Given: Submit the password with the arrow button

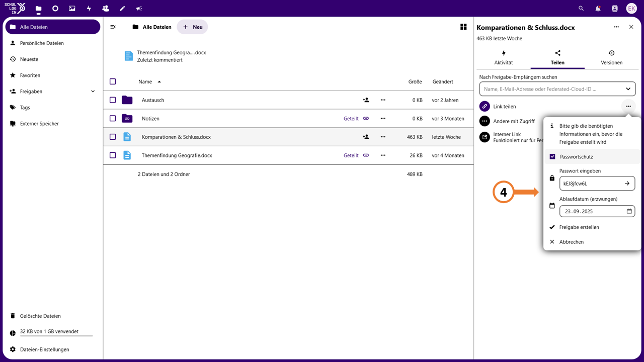Looking at the screenshot, I should click(627, 184).
